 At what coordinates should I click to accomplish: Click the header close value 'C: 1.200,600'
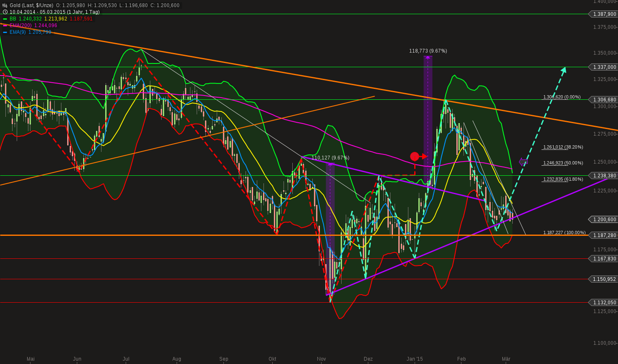click(x=165, y=5)
